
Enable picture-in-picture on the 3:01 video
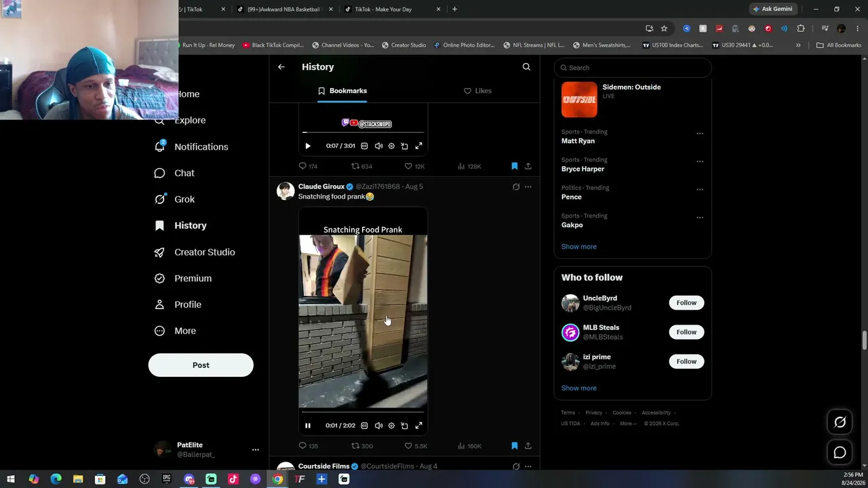[404, 146]
